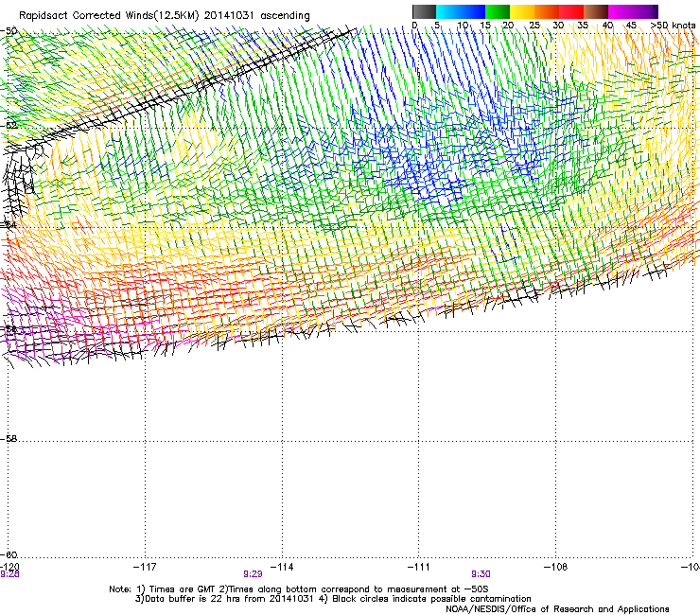Click the '-50' latitude axis label
Viewport: 700px width, 615px height.
(9, 31)
